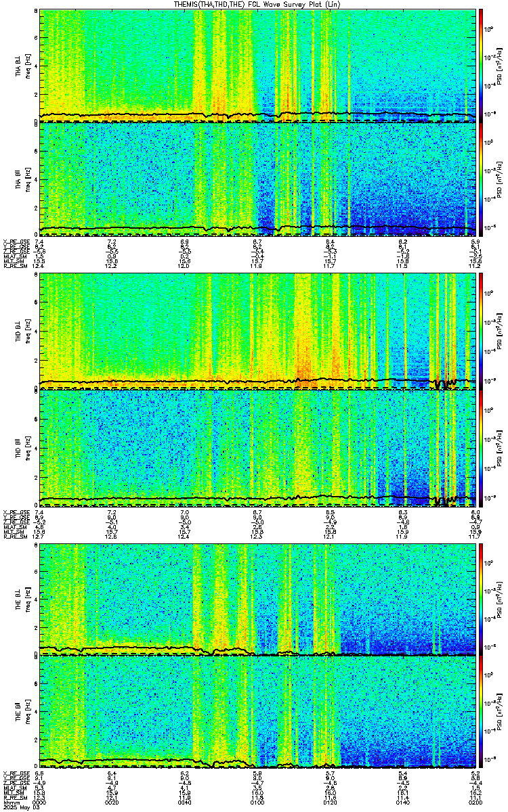Click the THA B-perpendicular freq [Hz] axis label
508x812 pixels.
29,66
